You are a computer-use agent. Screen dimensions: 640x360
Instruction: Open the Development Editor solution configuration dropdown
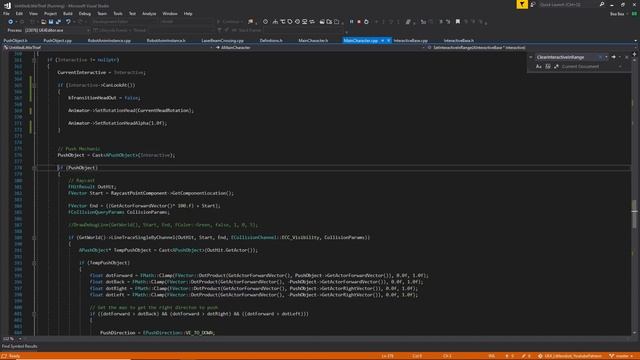click(x=124, y=22)
